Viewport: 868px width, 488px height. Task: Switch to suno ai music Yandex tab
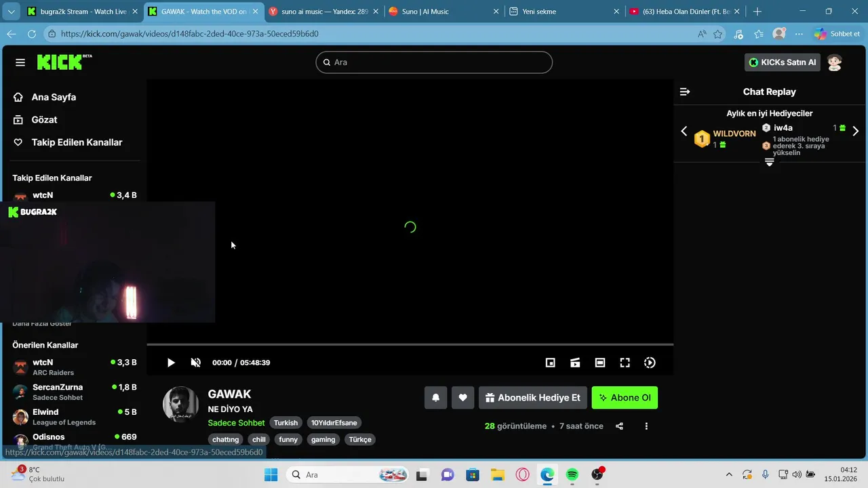coord(323,12)
